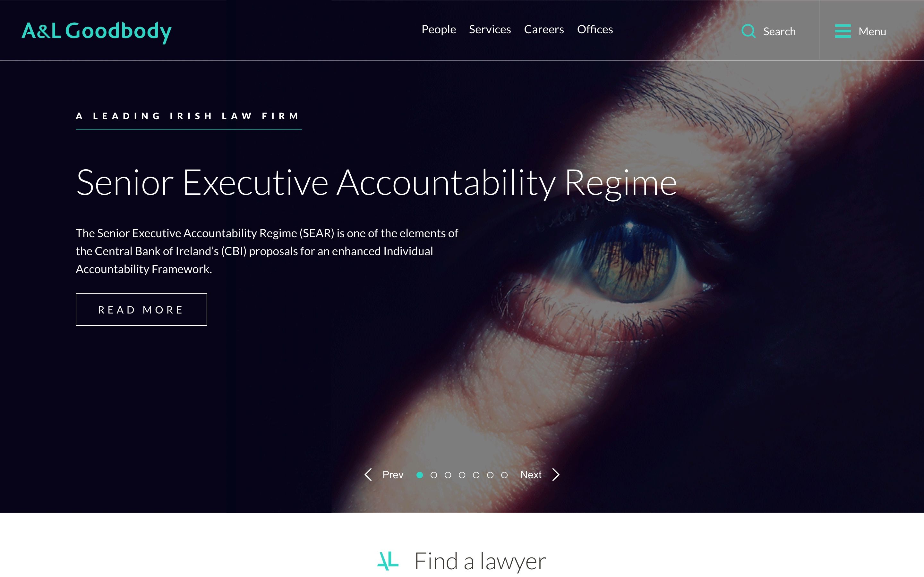Click the AL monogram beside Find a lawyer
Screen dimensions: 924x577
388,561
